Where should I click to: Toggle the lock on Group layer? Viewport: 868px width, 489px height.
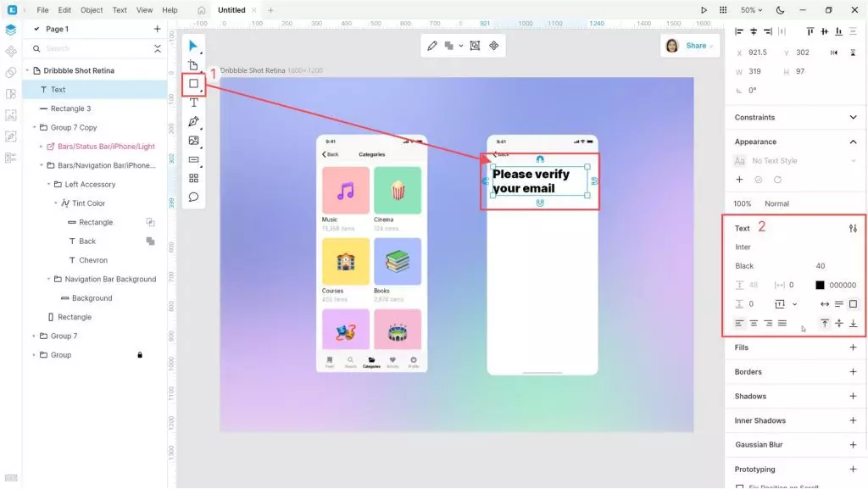click(140, 355)
